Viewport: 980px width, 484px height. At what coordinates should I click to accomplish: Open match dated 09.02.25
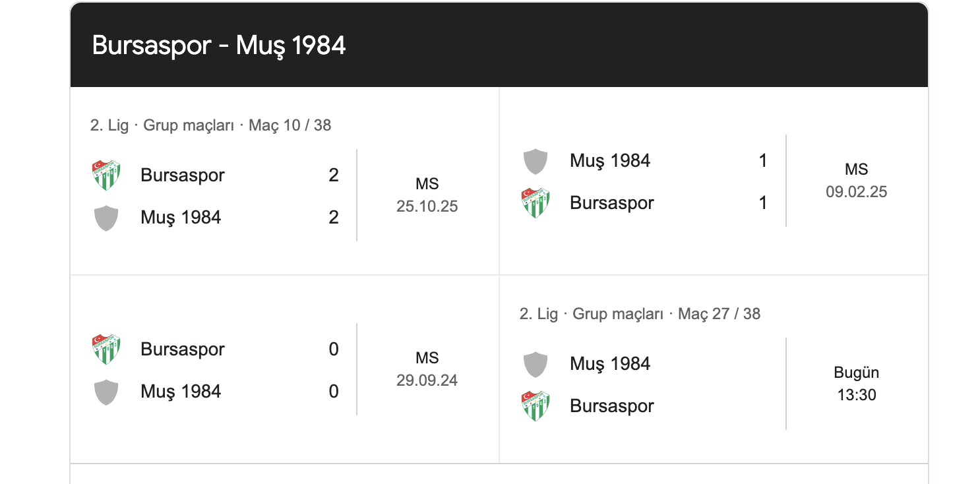click(x=856, y=181)
